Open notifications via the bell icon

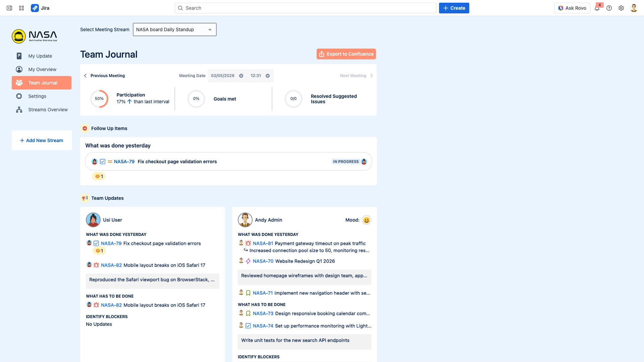[597, 8]
